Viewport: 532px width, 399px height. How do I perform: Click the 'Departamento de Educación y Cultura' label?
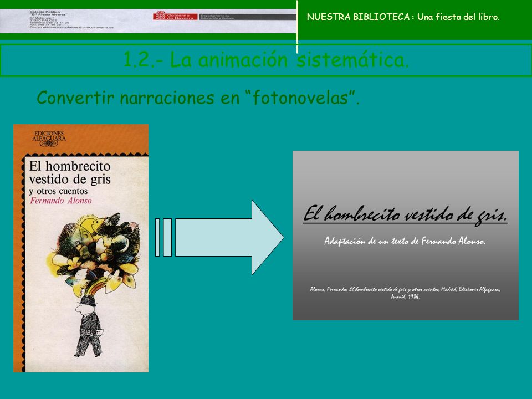coord(217,16)
